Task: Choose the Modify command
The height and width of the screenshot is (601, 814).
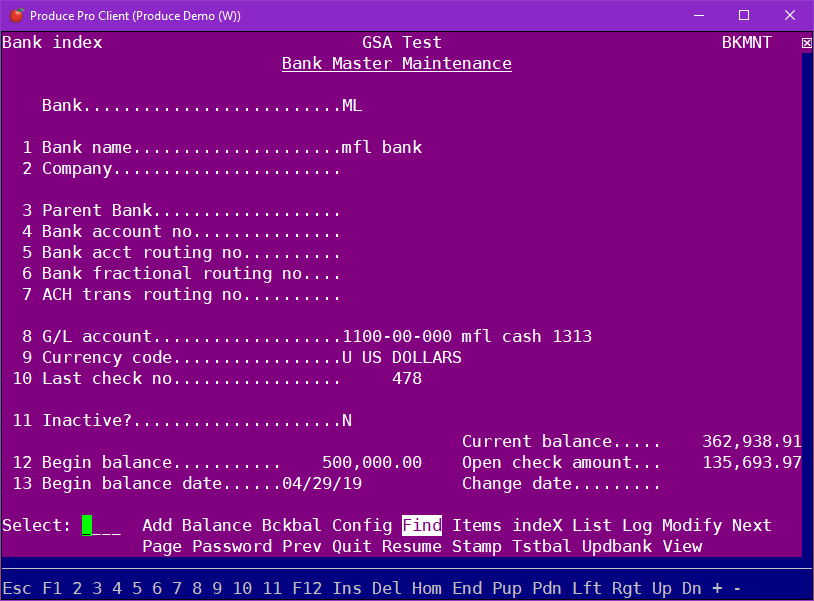Action: 692,525
